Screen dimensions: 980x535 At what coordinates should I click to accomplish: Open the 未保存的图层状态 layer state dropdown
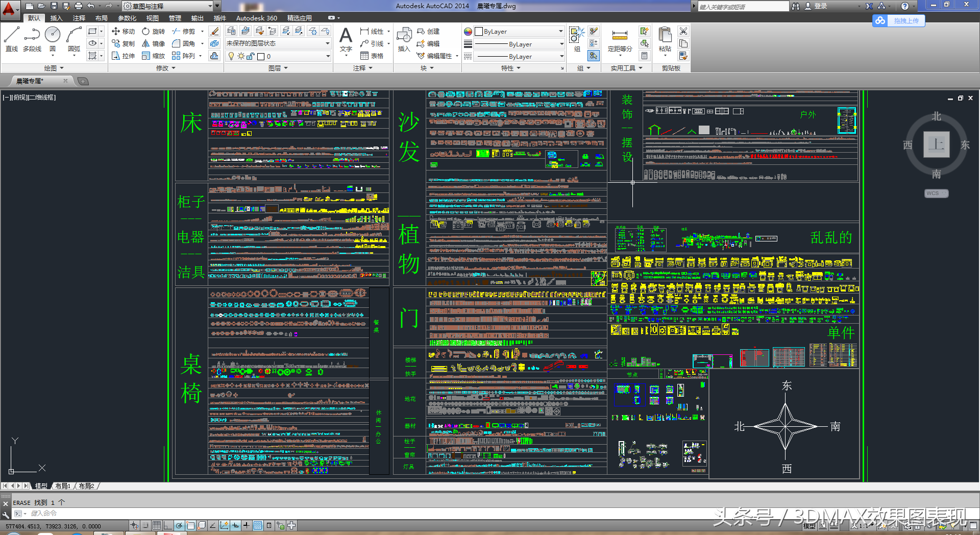[x=278, y=43]
